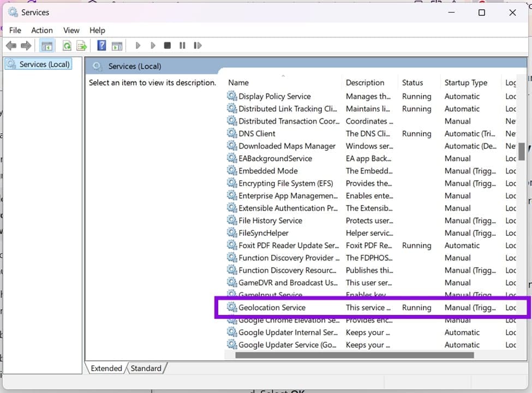Click 'The FDPHOS...' description cell

point(369,258)
